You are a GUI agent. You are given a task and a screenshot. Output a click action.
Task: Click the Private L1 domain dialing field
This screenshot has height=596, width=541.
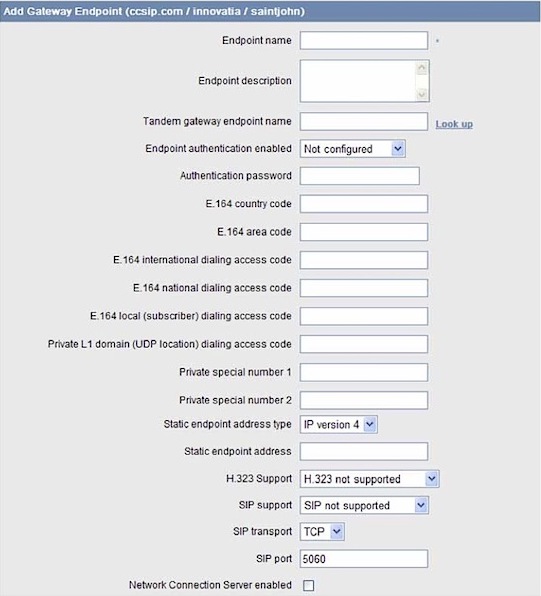363,344
